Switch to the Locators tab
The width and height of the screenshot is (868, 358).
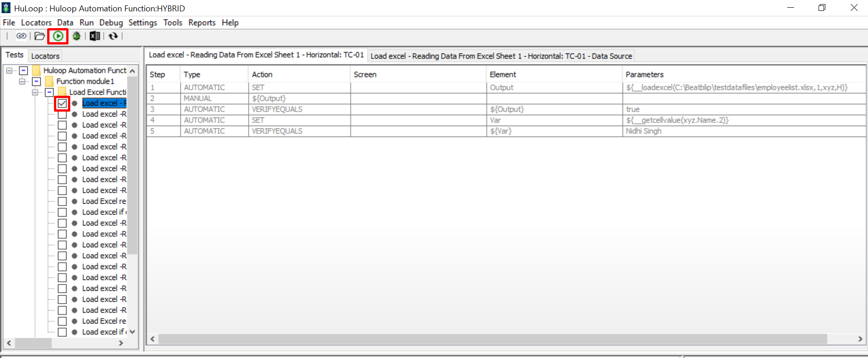point(45,56)
